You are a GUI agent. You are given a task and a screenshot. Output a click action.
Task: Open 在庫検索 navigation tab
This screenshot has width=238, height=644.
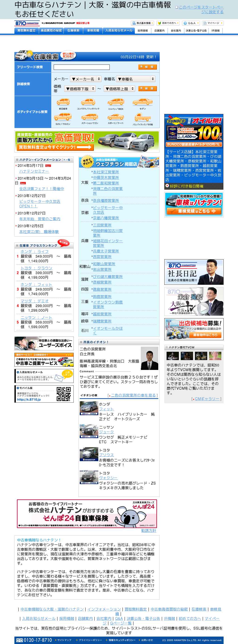tap(73, 30)
